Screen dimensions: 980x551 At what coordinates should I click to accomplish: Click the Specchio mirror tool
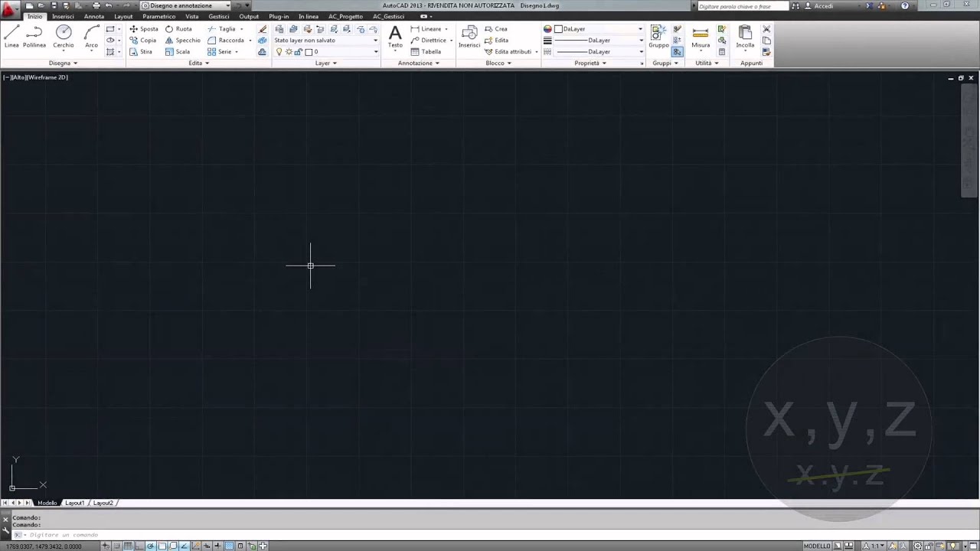(x=184, y=41)
